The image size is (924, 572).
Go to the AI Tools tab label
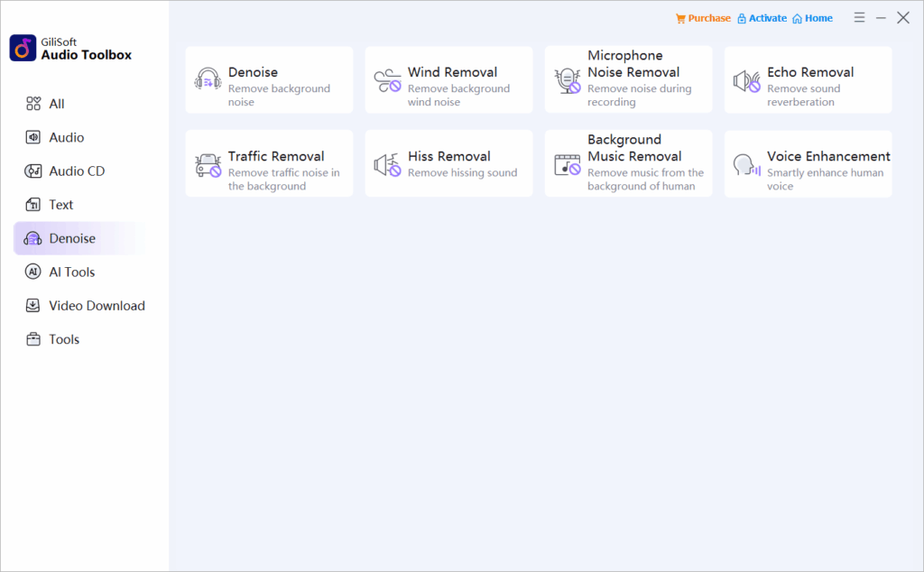pyautogui.click(x=71, y=272)
